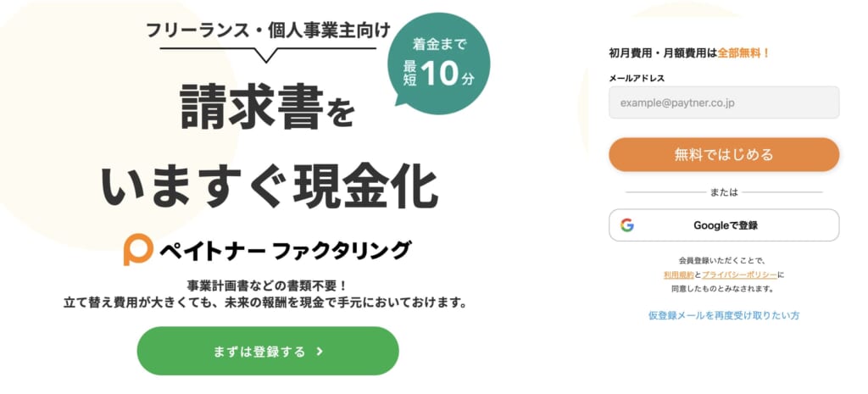Click the メールアドレス field label
The width and height of the screenshot is (868, 394).
(637, 78)
